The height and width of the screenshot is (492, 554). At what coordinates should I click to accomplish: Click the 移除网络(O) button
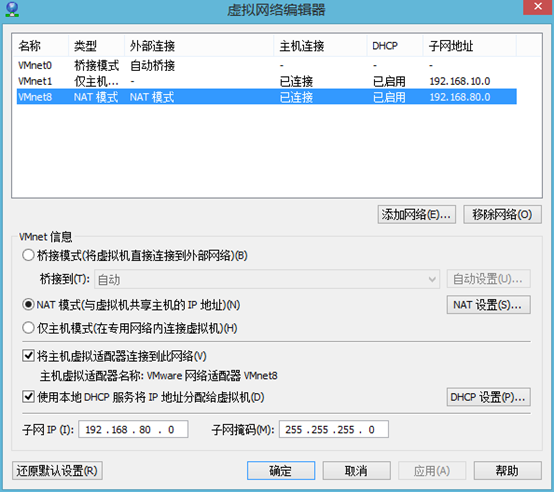click(x=502, y=214)
